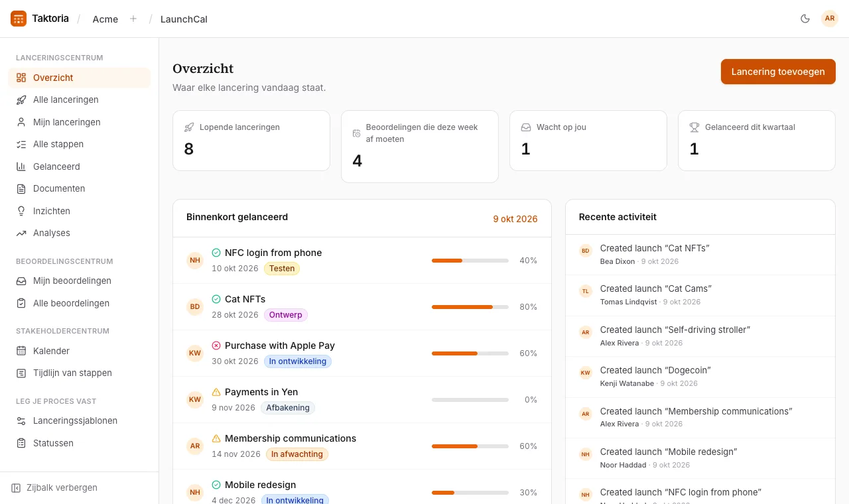Open the NFC login from phone launch

point(362,261)
